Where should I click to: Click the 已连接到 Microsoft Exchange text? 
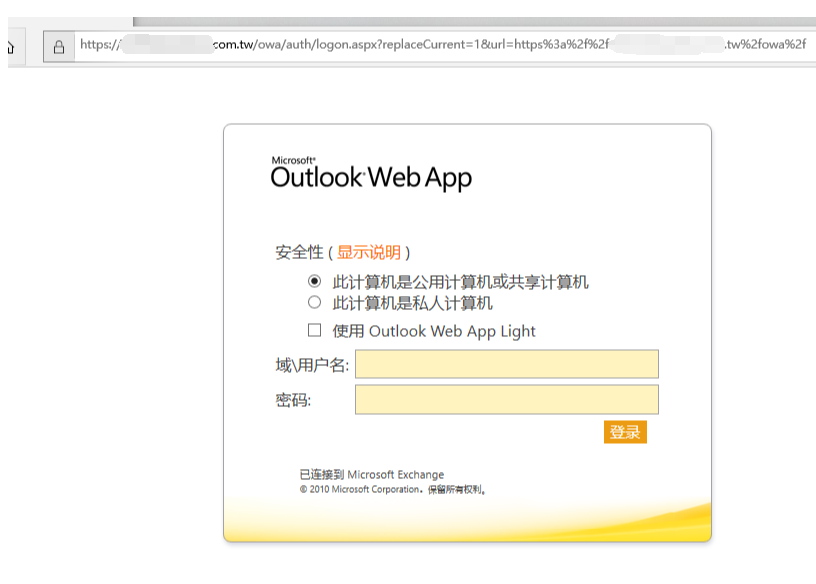[372, 474]
